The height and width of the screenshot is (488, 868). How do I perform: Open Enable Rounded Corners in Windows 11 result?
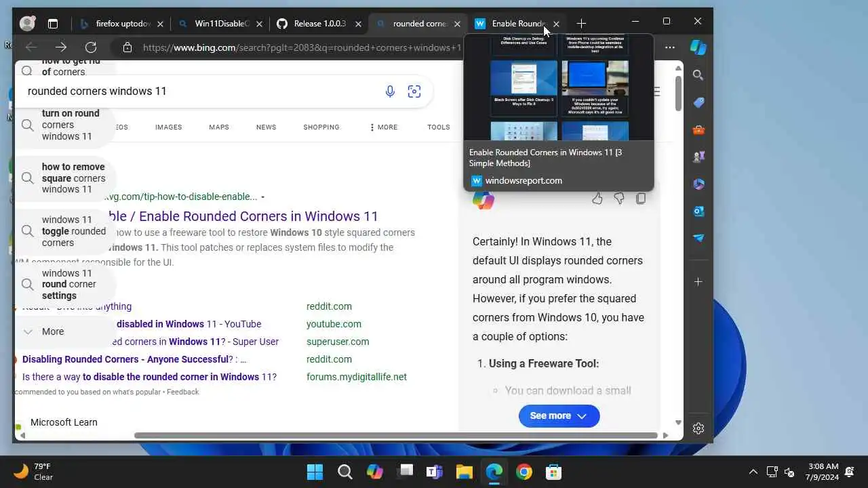coord(243,216)
